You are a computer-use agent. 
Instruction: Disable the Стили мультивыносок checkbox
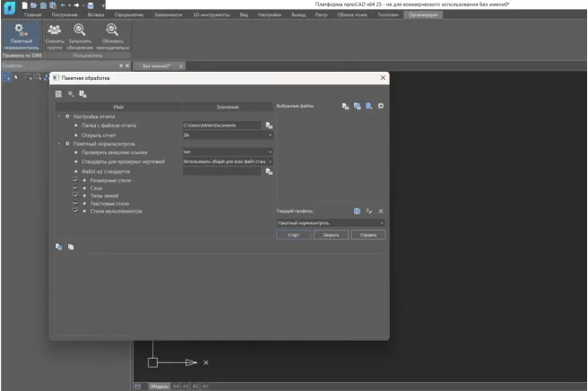coord(74,211)
